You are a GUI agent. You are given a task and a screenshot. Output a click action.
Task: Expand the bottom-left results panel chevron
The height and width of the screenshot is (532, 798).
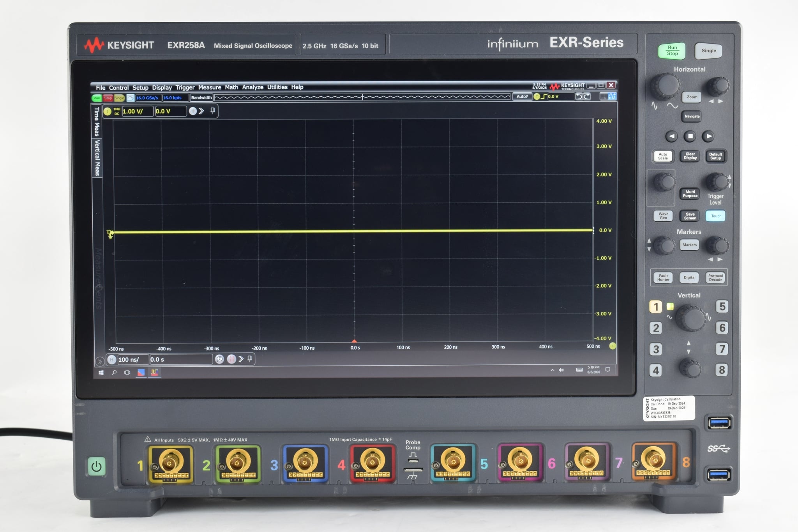coord(100,361)
